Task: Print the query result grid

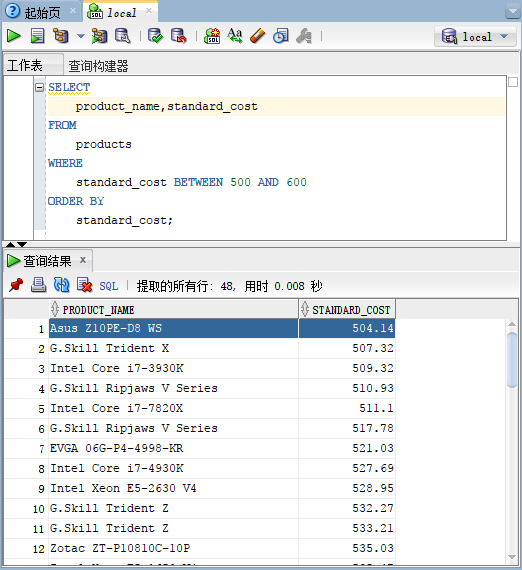Action: 38,285
